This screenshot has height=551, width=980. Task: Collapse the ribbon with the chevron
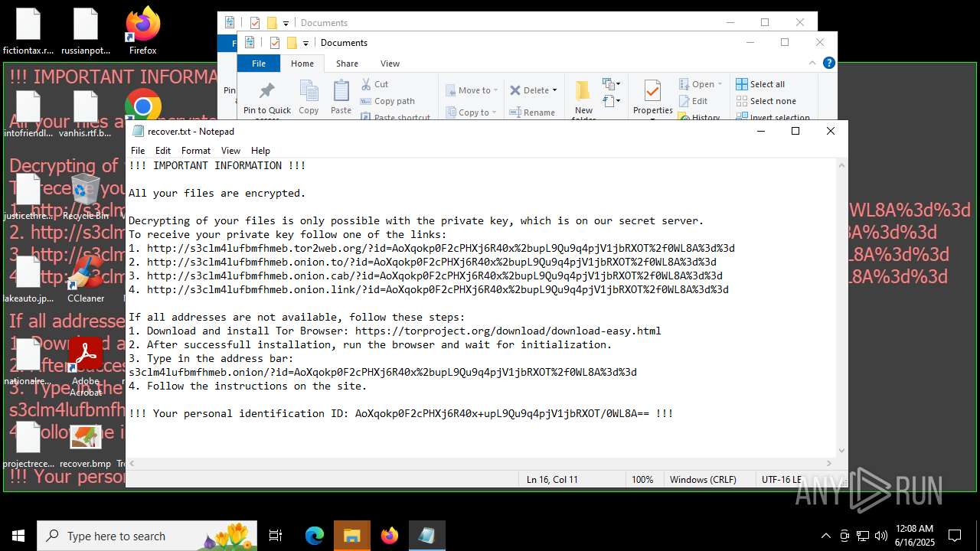click(x=812, y=64)
